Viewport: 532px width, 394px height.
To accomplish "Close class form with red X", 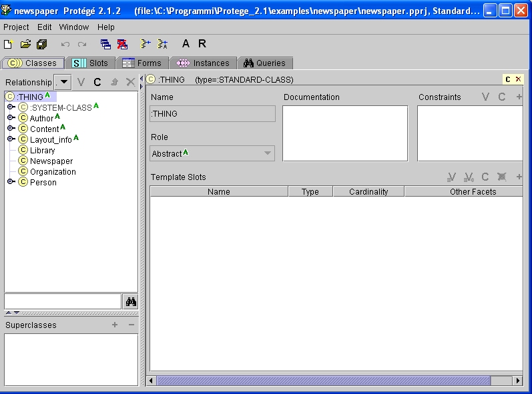I will coord(518,79).
